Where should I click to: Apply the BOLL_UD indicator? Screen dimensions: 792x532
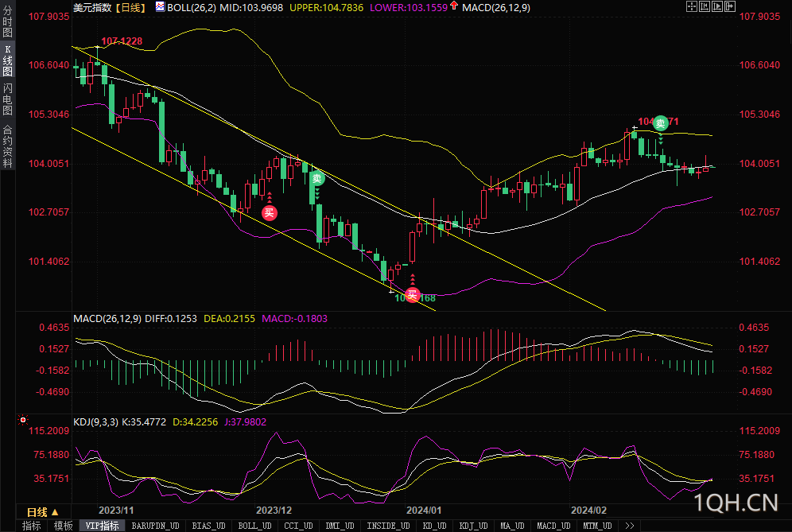point(254,526)
